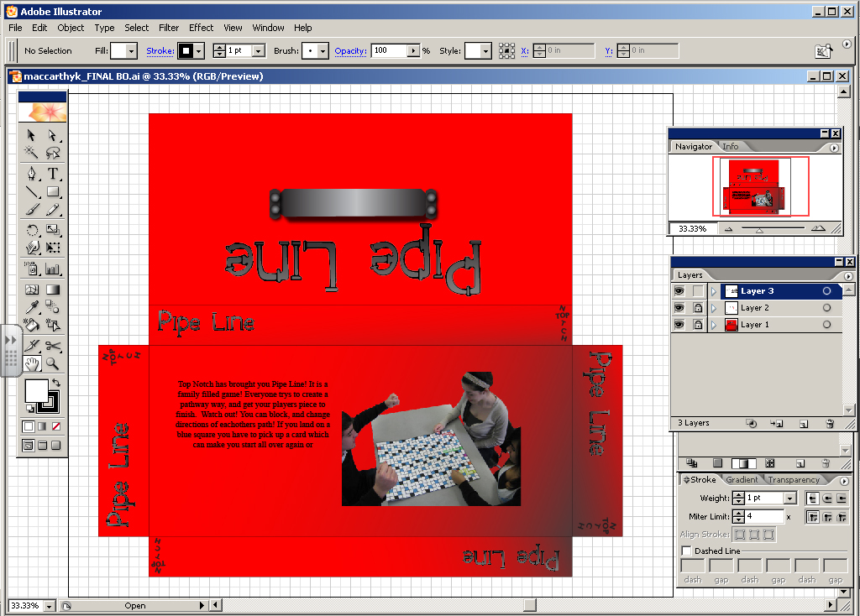Unlock Layer 2 via lock icon

tap(698, 308)
